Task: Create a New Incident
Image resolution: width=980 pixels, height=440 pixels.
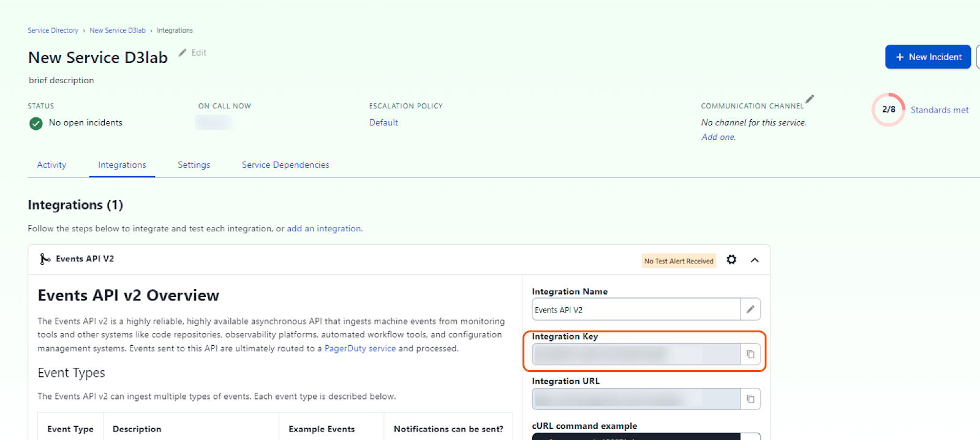Action: (x=928, y=57)
